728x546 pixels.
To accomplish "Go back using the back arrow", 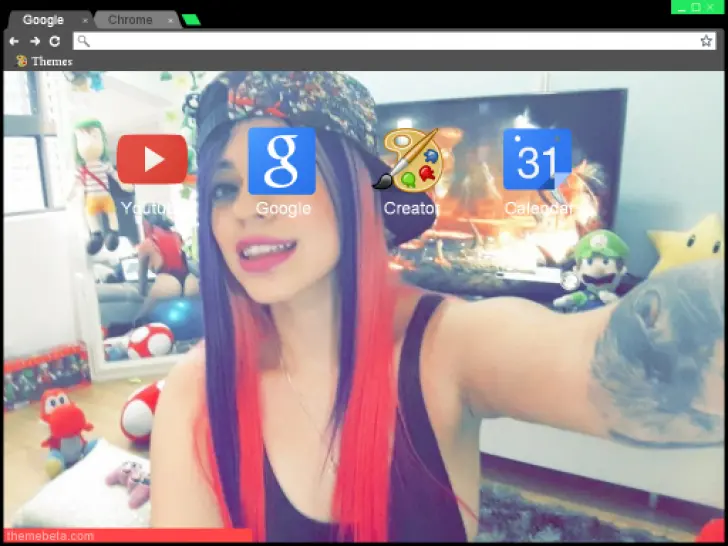I will pos(14,41).
